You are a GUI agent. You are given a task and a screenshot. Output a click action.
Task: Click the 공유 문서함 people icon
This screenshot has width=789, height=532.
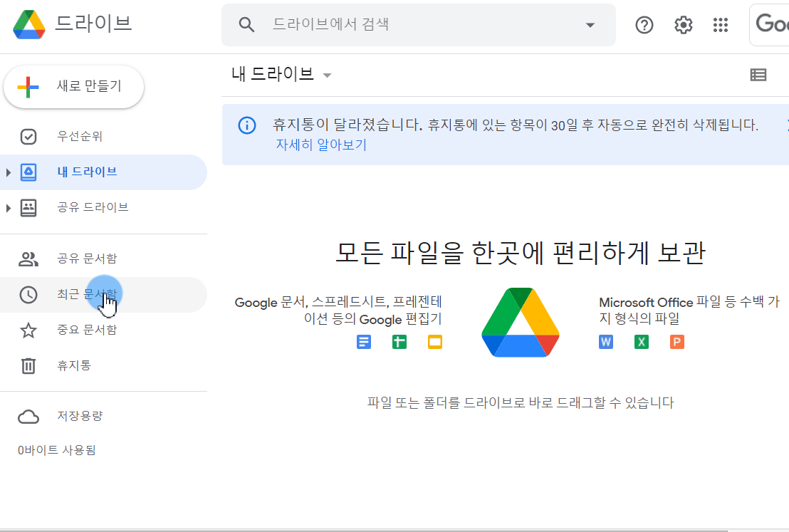coord(28,259)
